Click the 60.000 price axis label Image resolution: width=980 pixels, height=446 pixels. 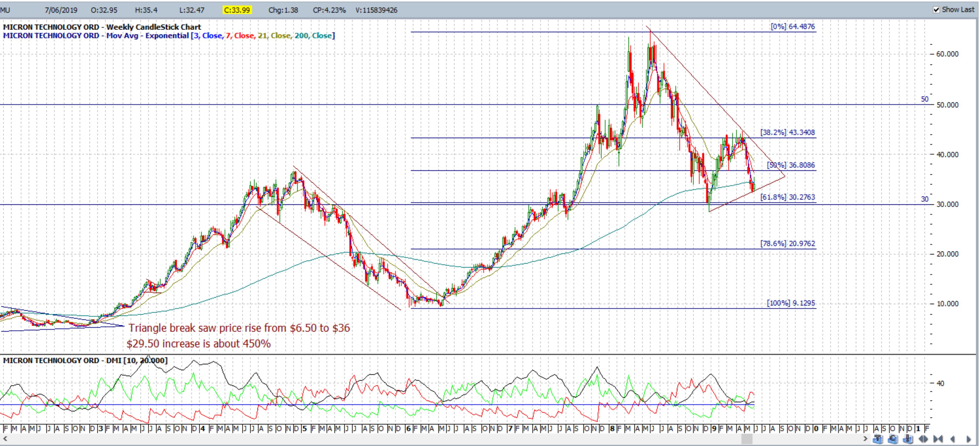pyautogui.click(x=947, y=54)
